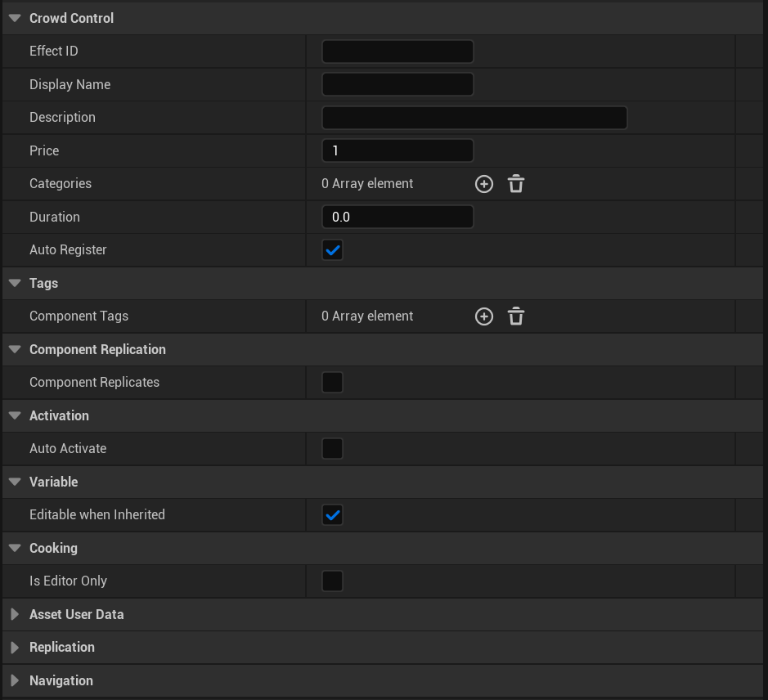Add element to Categories array
This screenshot has height=700, width=768.
[484, 184]
